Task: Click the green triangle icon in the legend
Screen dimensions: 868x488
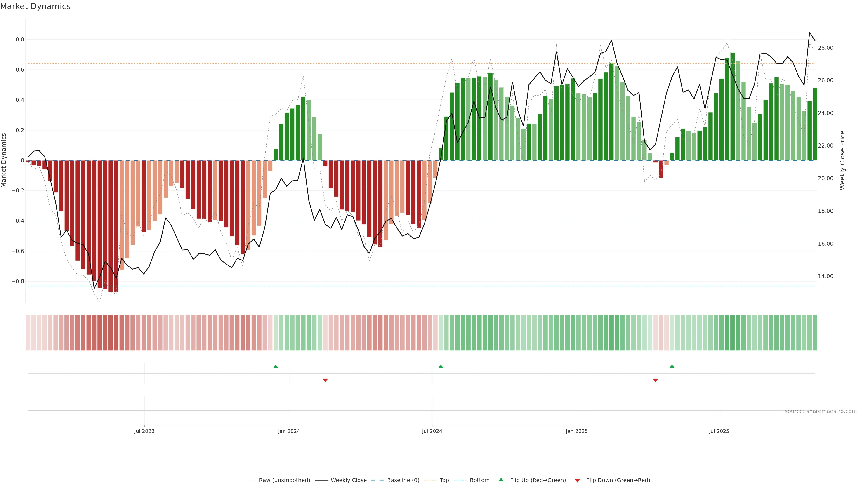Action: 501,480
